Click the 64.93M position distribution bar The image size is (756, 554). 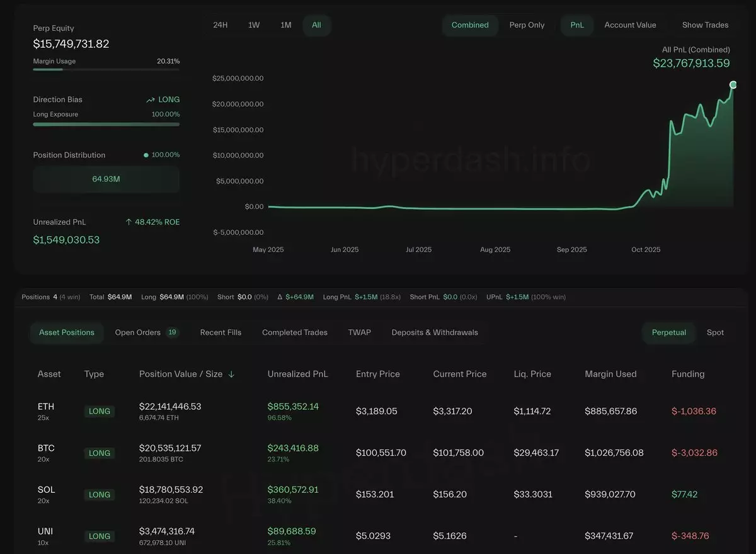pyautogui.click(x=106, y=179)
